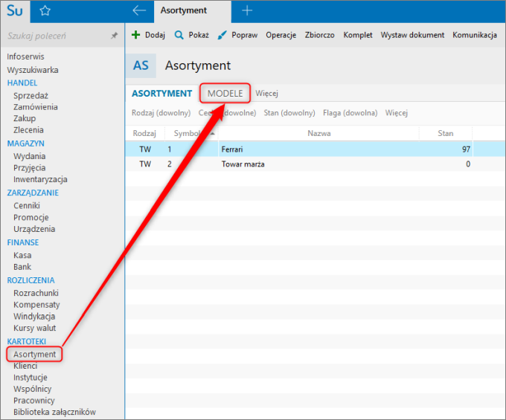
Task: Click the favorites star icon
Action: pyautogui.click(x=45, y=11)
